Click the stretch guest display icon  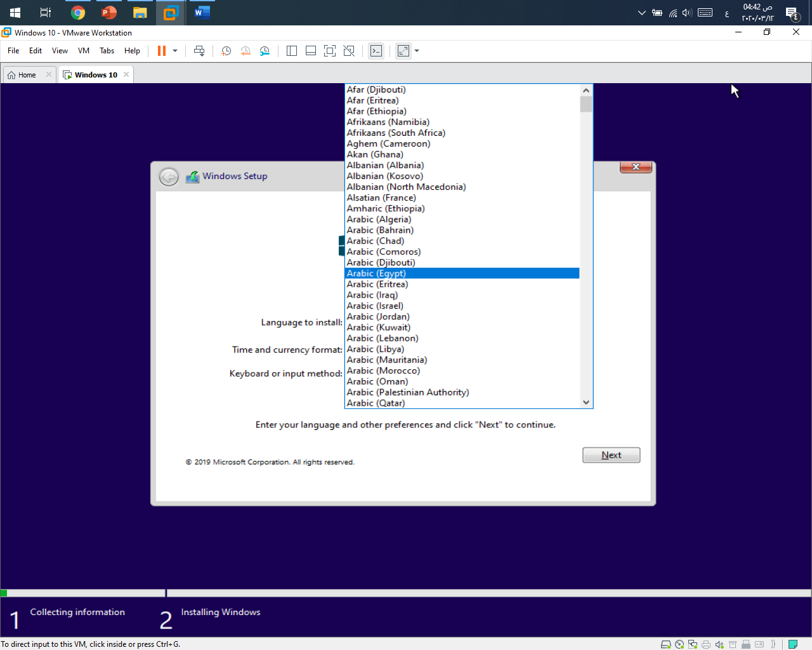coord(403,51)
